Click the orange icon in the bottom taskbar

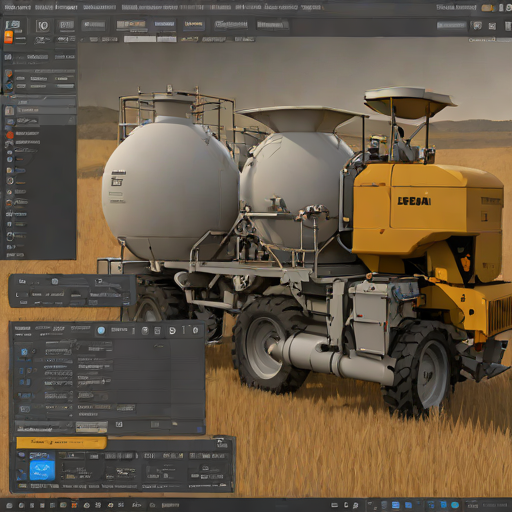tap(74, 505)
